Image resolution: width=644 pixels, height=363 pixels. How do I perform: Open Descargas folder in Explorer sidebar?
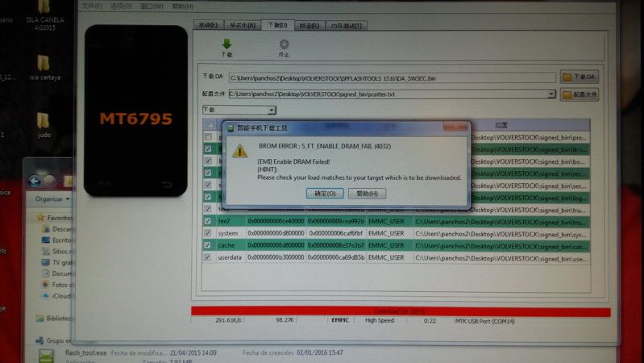(x=57, y=229)
